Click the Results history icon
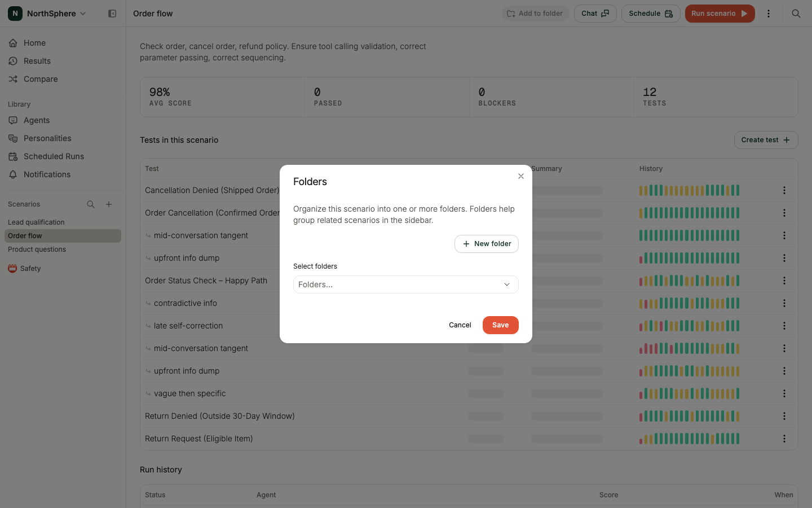 coord(13,61)
